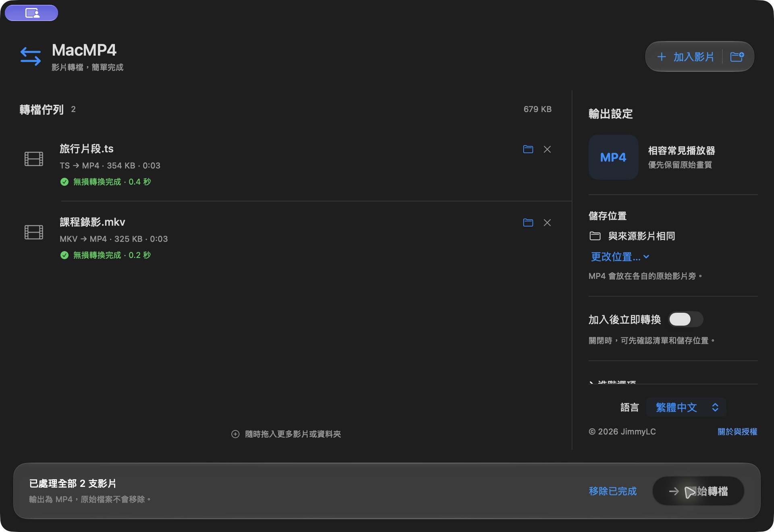774x532 pixels.
Task: Click the 轉檔佇列 queue heading
Action: click(42, 110)
